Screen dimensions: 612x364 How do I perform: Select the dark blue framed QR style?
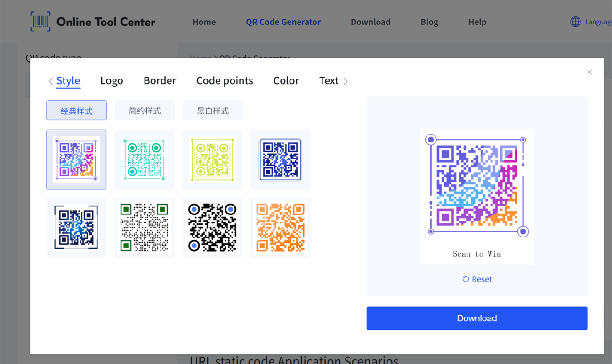(x=280, y=160)
